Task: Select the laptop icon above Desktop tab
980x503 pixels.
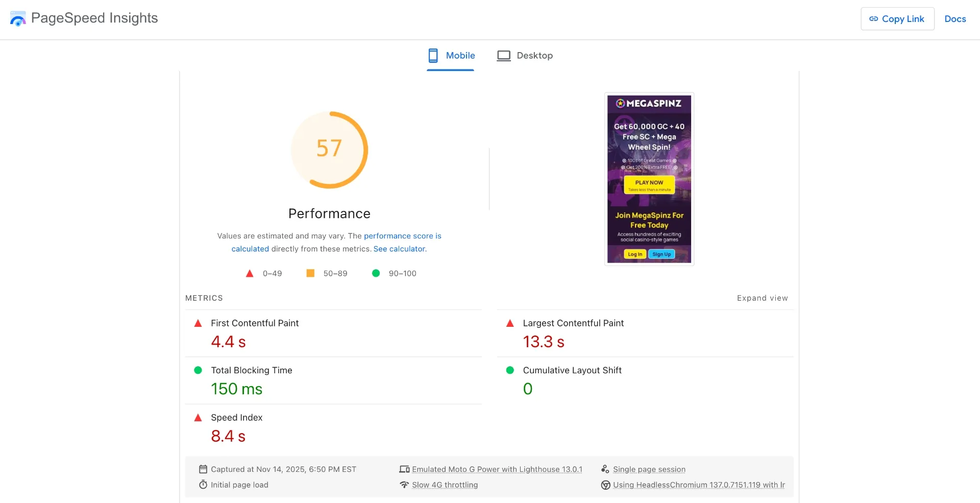Action: click(x=504, y=55)
